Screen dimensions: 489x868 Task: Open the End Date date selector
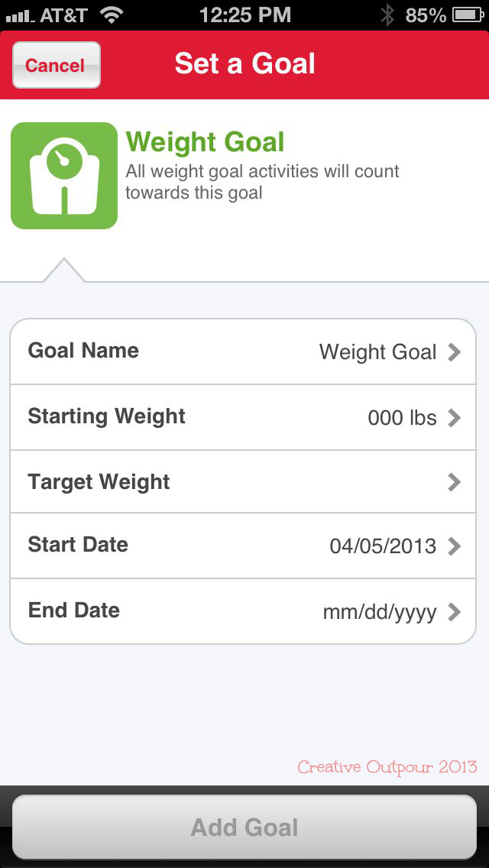click(454, 611)
